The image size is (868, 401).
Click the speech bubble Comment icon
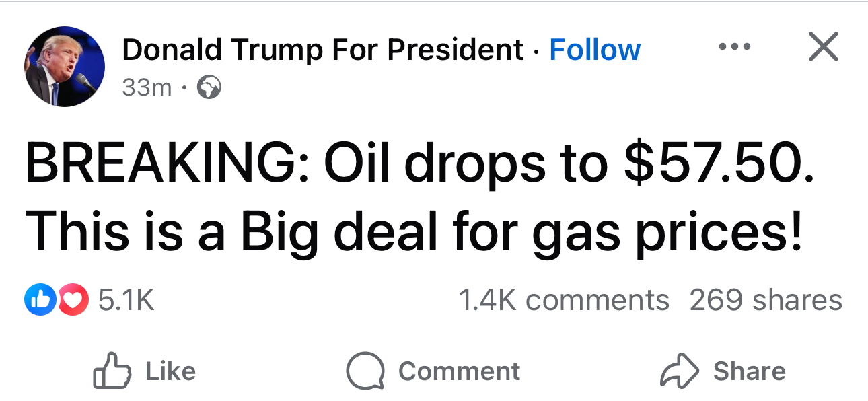coord(365,371)
